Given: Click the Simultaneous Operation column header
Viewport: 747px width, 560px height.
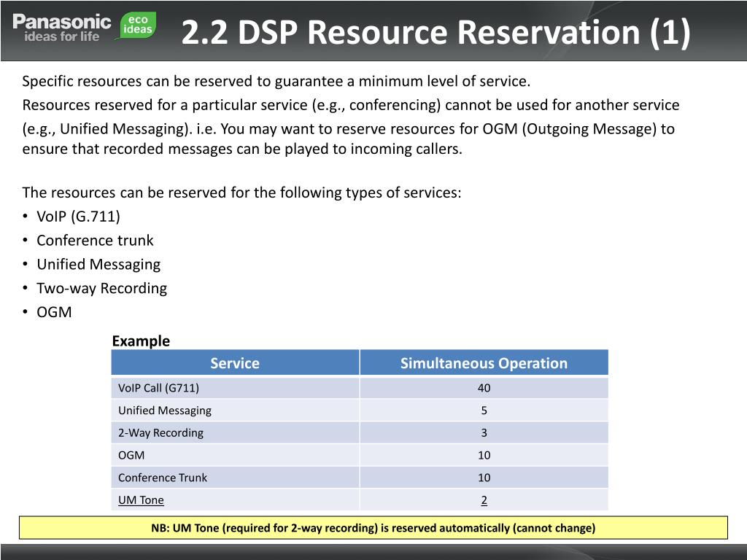Looking at the screenshot, I should click(484, 363).
